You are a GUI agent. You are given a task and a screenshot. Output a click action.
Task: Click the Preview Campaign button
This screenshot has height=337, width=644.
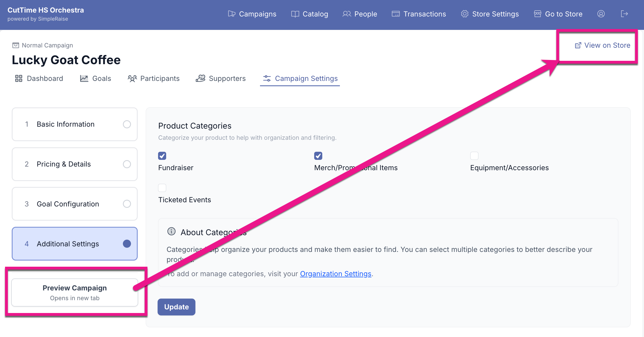point(75,292)
